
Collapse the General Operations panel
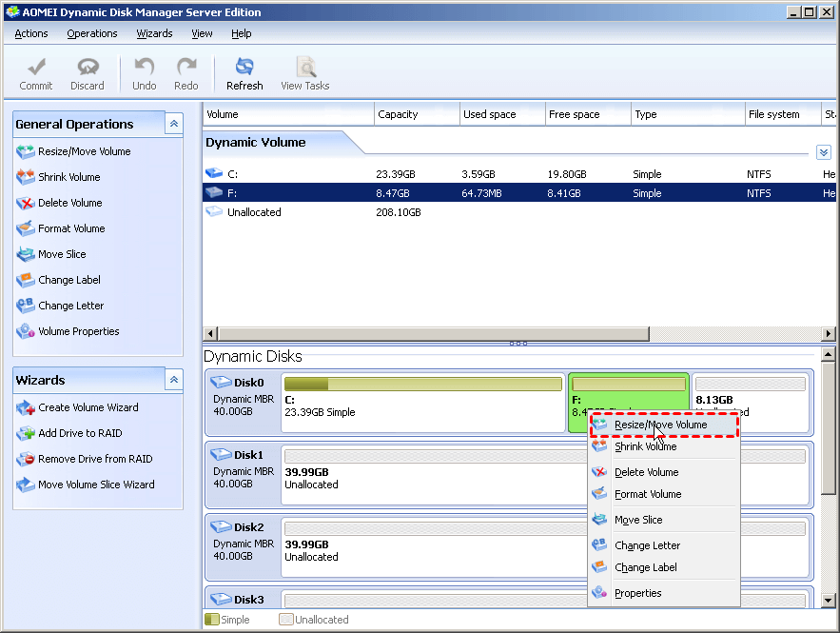pos(173,124)
